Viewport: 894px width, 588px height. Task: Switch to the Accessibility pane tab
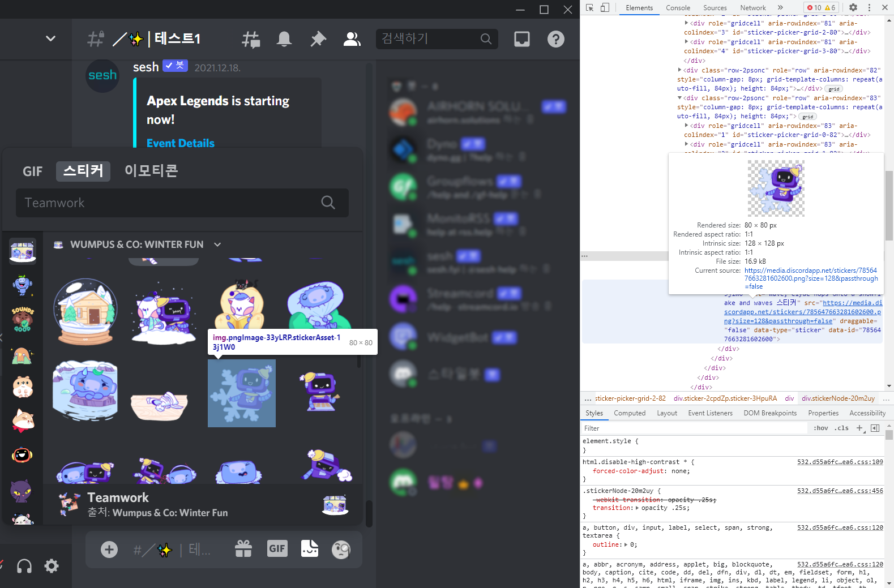867,413
